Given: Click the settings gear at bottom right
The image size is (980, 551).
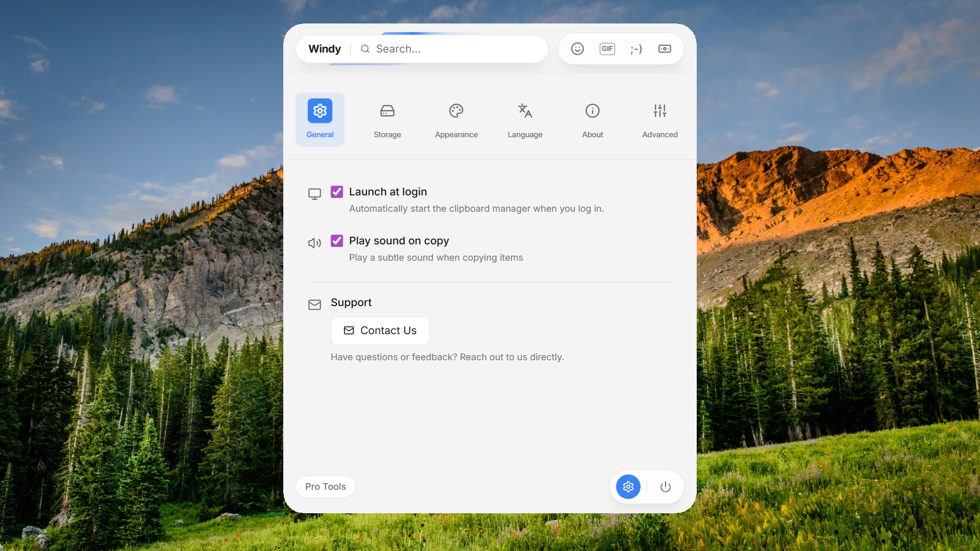Looking at the screenshot, I should click(x=628, y=486).
